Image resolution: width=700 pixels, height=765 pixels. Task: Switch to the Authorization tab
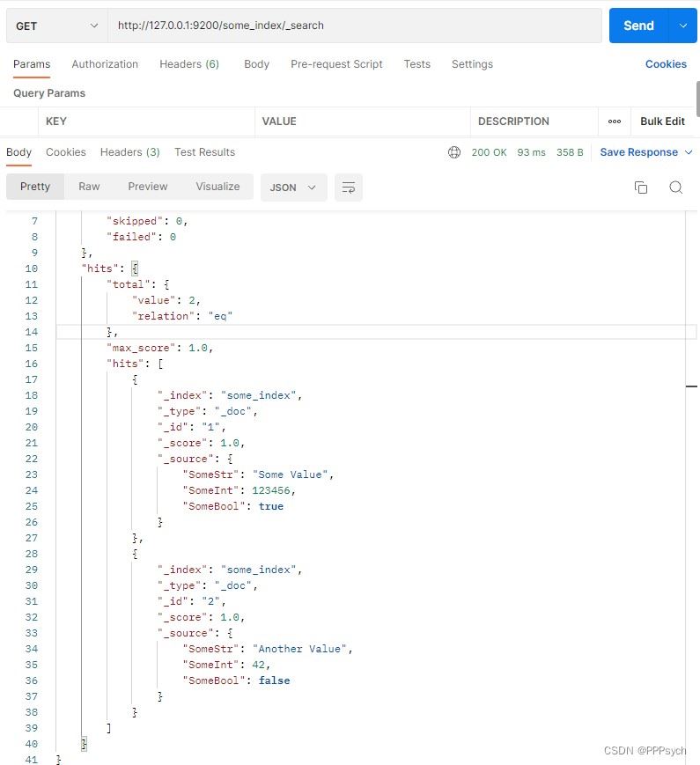105,63
